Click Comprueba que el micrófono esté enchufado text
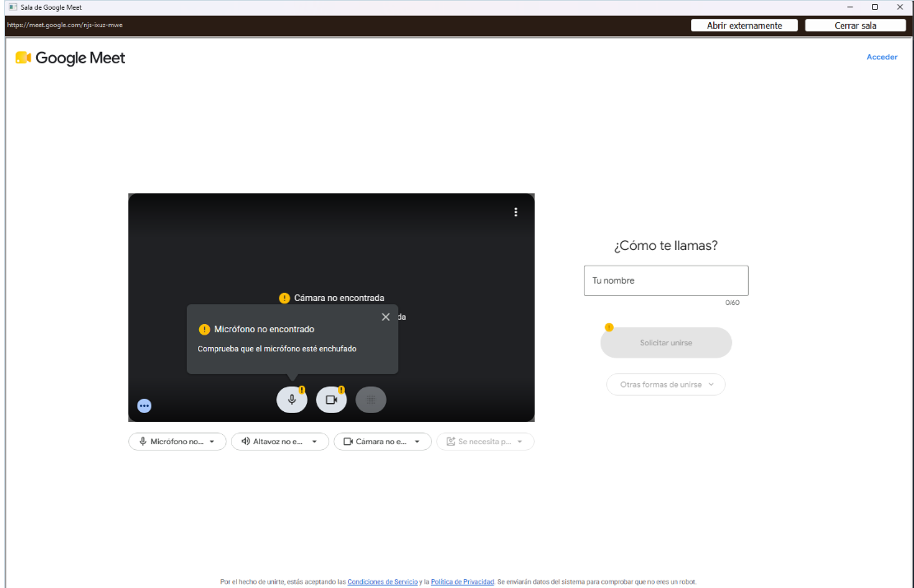Image resolution: width=914 pixels, height=588 pixels. coord(277,349)
